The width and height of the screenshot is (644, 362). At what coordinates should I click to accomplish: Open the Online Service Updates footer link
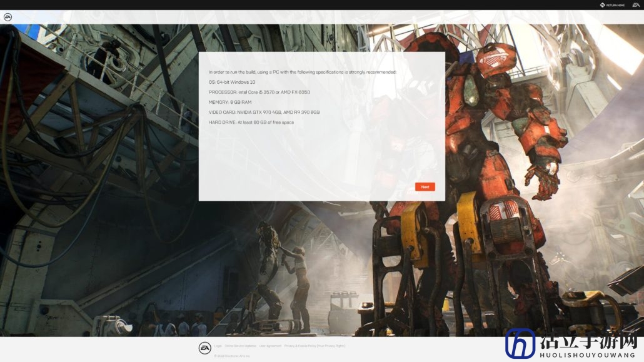[240, 346]
